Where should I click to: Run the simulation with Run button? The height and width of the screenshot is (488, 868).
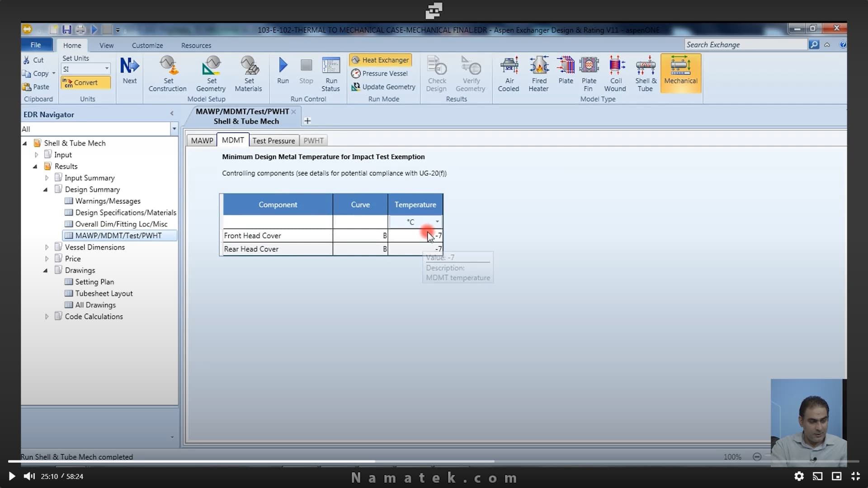[x=283, y=71]
